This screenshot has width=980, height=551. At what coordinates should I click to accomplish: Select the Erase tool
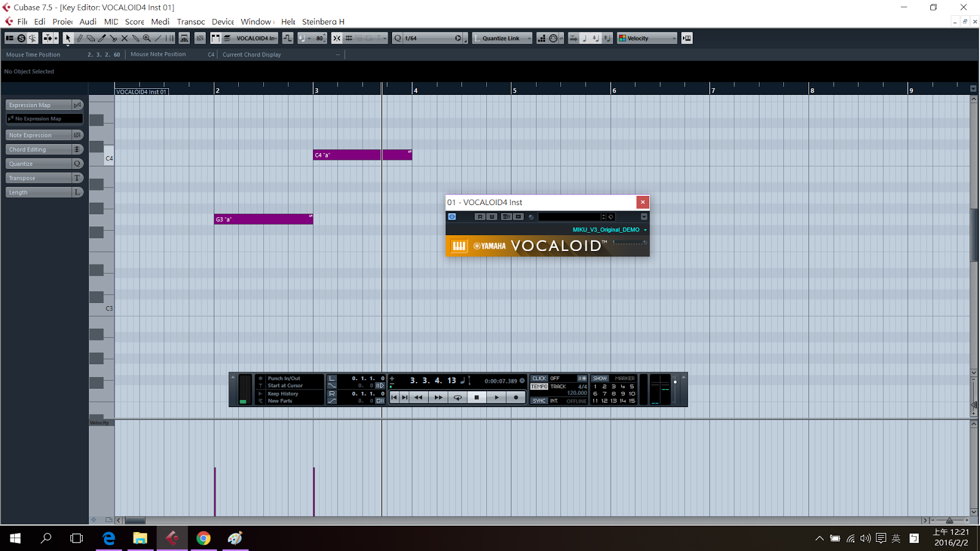click(91, 38)
